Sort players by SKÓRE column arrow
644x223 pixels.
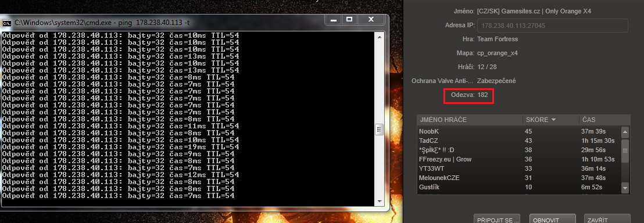click(553, 120)
